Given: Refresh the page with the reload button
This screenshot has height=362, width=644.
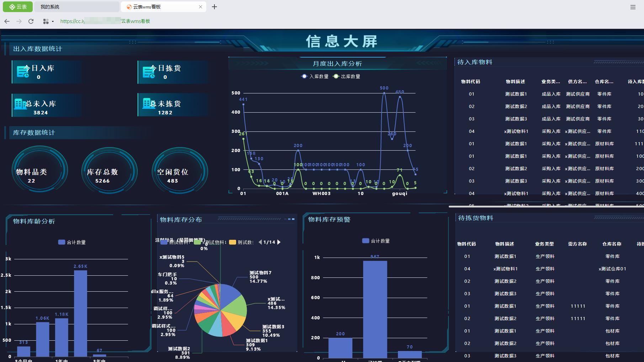Looking at the screenshot, I should 31,21.
